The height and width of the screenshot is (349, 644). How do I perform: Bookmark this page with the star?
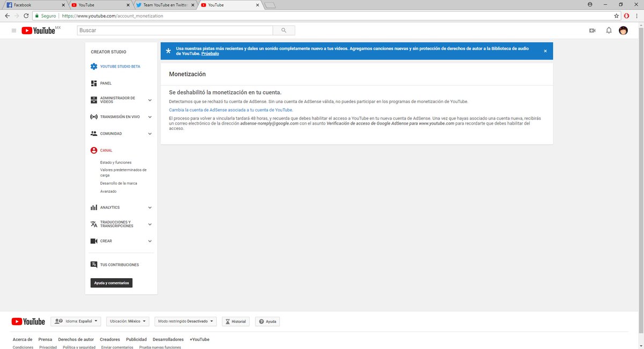coord(617,16)
